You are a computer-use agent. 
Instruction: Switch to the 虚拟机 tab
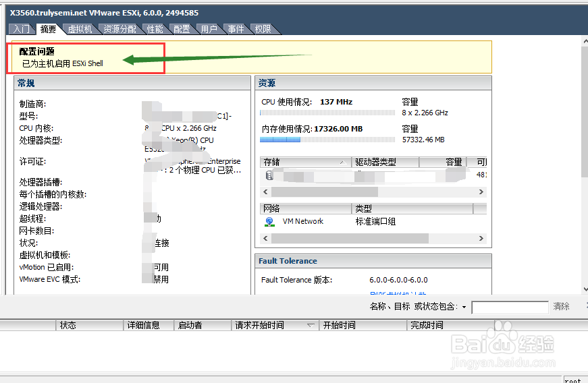80,29
